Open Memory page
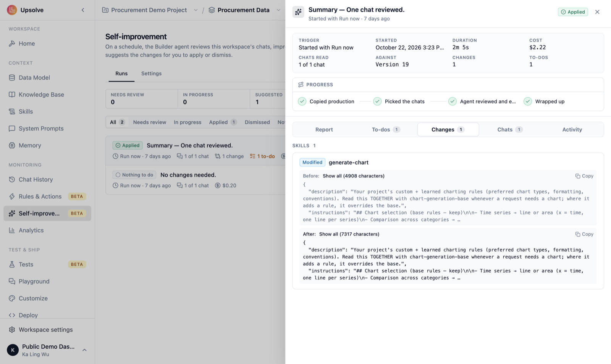Image resolution: width=611 pixels, height=364 pixels. (47, 145)
